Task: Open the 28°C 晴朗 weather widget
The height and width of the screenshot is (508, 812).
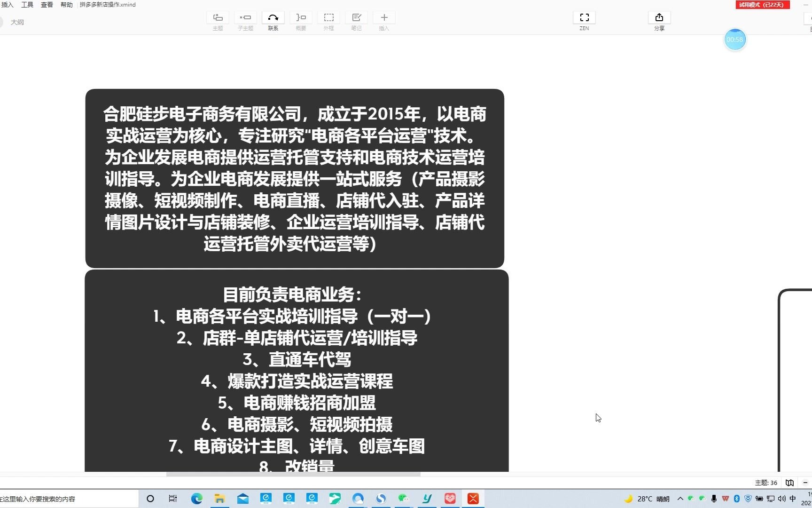Action: click(647, 499)
